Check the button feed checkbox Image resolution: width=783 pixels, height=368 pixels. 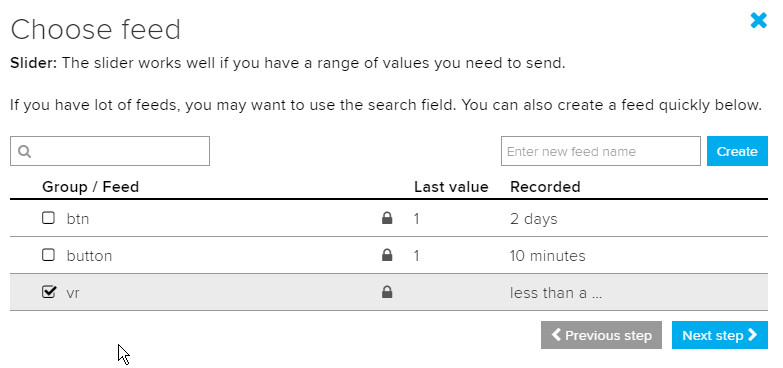[x=48, y=255]
